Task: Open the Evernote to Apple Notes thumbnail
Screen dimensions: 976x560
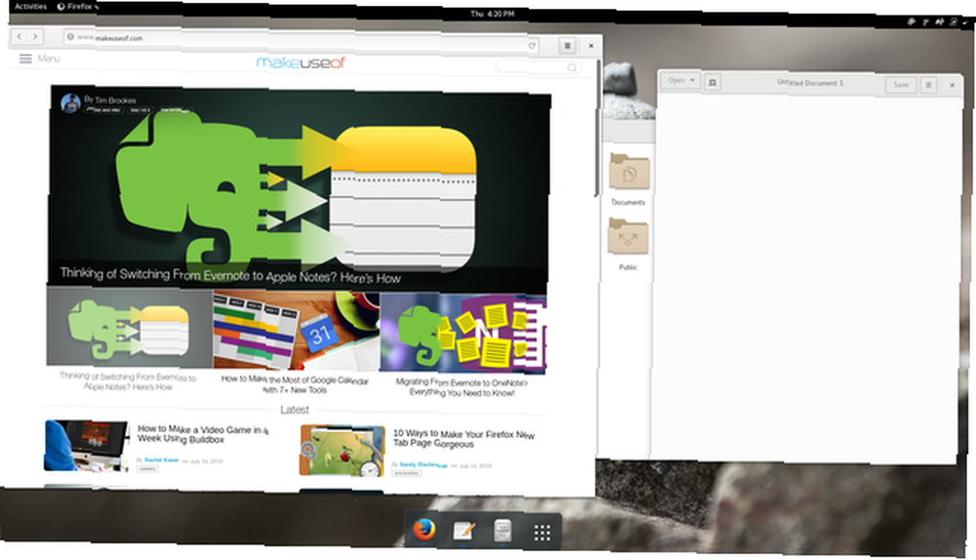Action: 130,328
